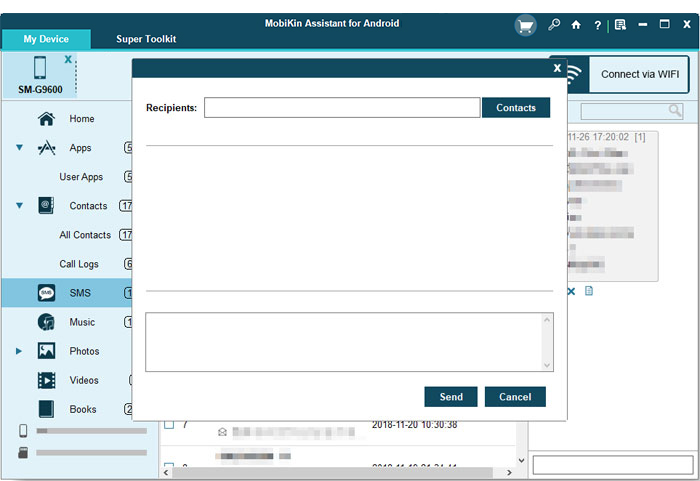Screen dimensions: 700x481
Task: Click the phone storage icon at bottom left
Action: click(x=23, y=431)
